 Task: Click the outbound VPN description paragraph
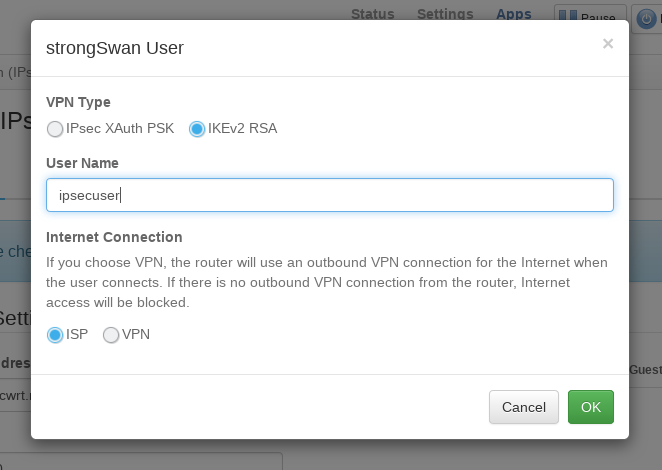[x=327, y=282]
